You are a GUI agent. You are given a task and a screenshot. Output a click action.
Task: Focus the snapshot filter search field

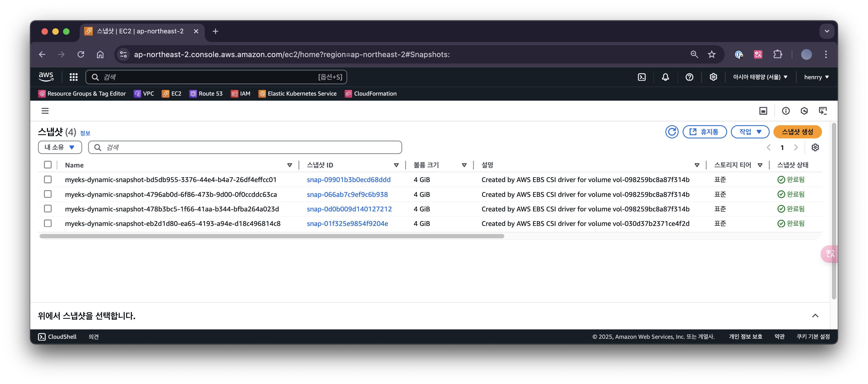point(249,147)
